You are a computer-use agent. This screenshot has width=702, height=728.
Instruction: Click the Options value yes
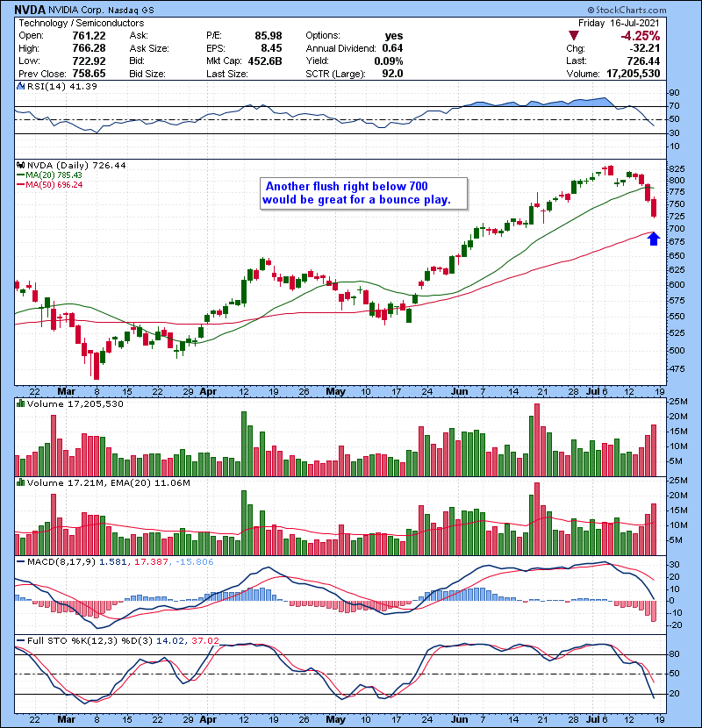point(393,36)
